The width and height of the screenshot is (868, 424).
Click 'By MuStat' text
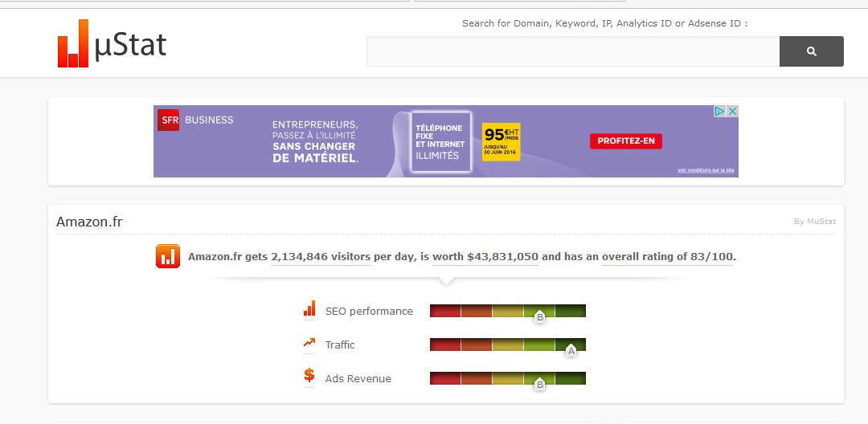point(815,222)
